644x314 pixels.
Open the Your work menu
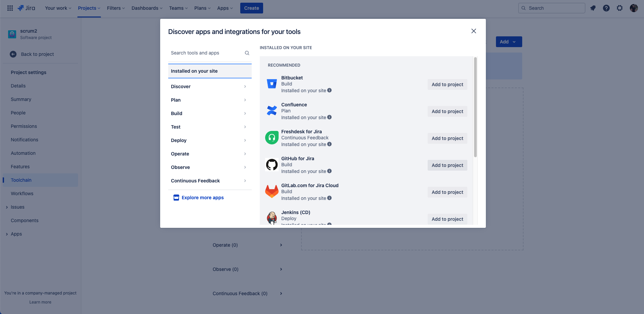tap(58, 8)
